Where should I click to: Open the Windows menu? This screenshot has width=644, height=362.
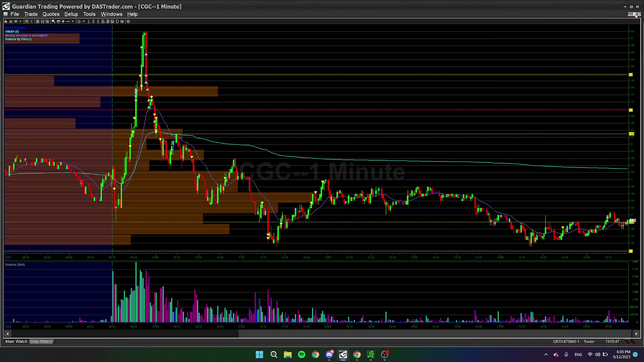click(111, 14)
